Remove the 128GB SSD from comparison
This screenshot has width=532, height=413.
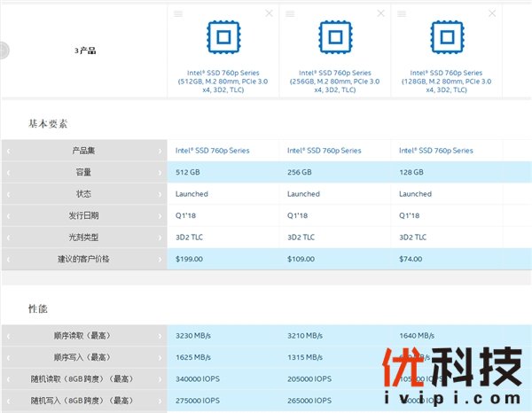[x=492, y=13]
